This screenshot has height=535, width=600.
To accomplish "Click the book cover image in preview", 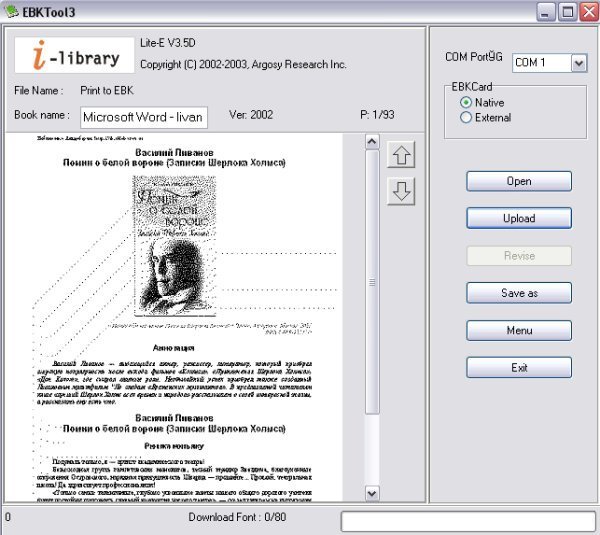I will click(174, 246).
